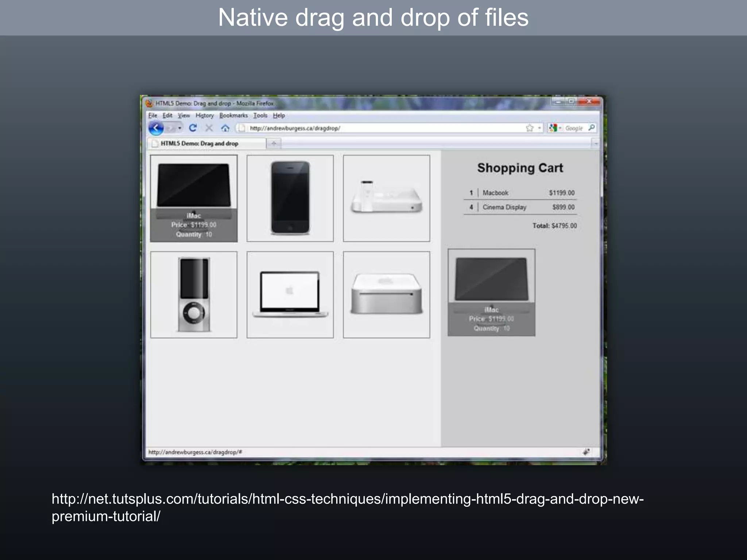Click the Cinema Display cart row
This screenshot has height=560, width=747.
520,207
